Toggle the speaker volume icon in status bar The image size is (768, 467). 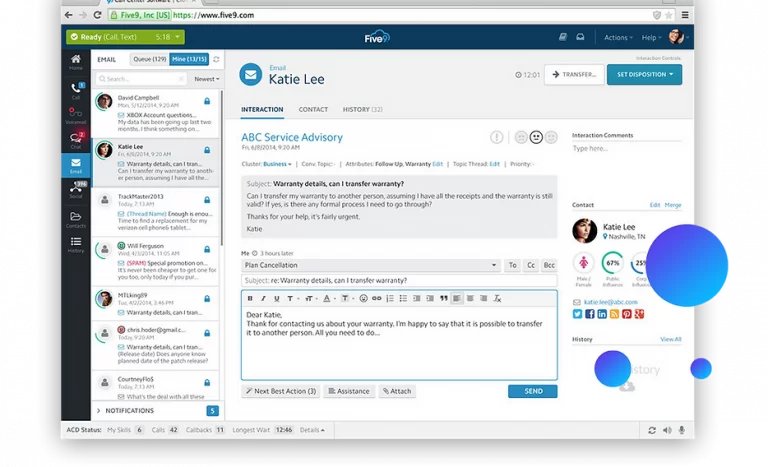667,430
